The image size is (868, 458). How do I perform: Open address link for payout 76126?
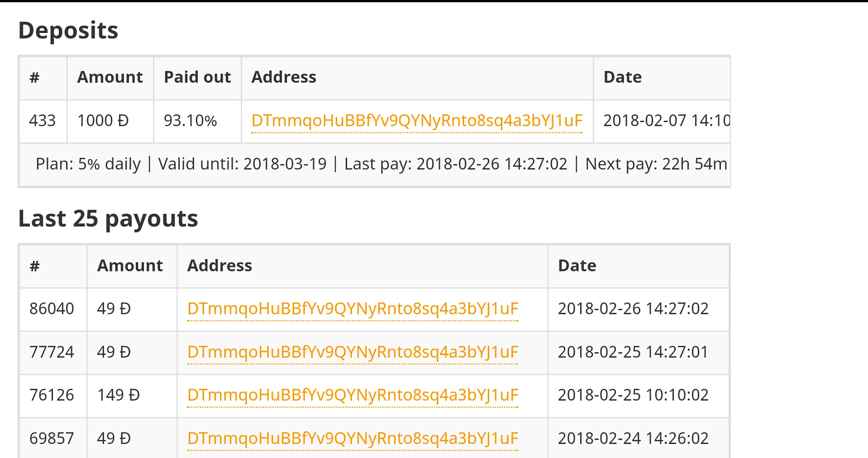(353, 395)
